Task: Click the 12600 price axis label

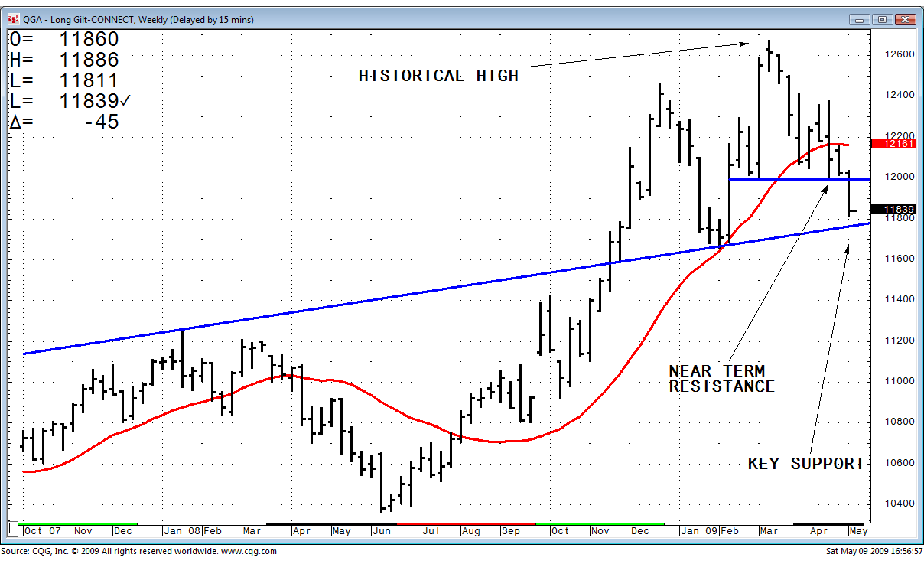Action: pos(899,54)
